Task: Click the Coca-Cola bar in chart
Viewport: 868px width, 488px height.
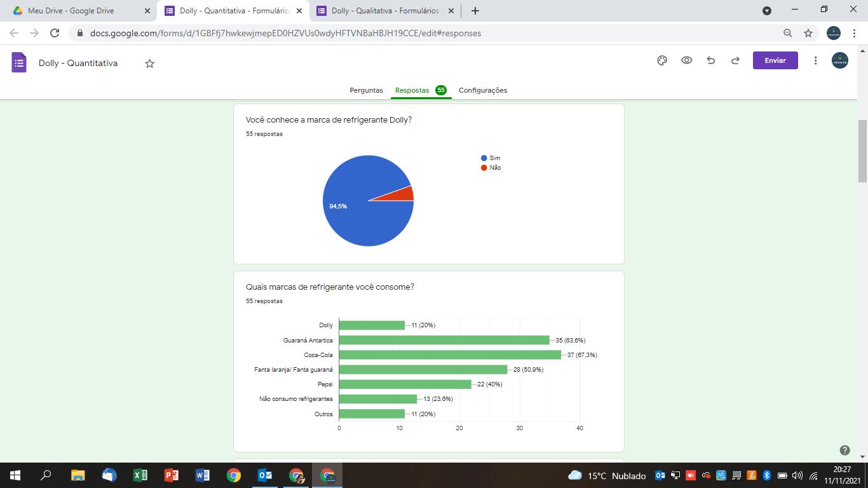Action: [x=450, y=355]
